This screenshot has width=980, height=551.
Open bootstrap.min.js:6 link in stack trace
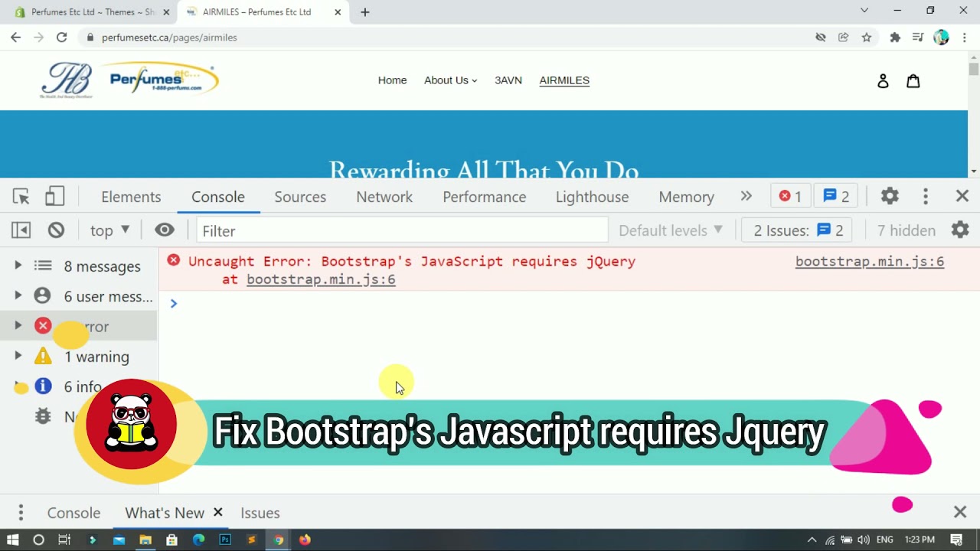coord(321,279)
